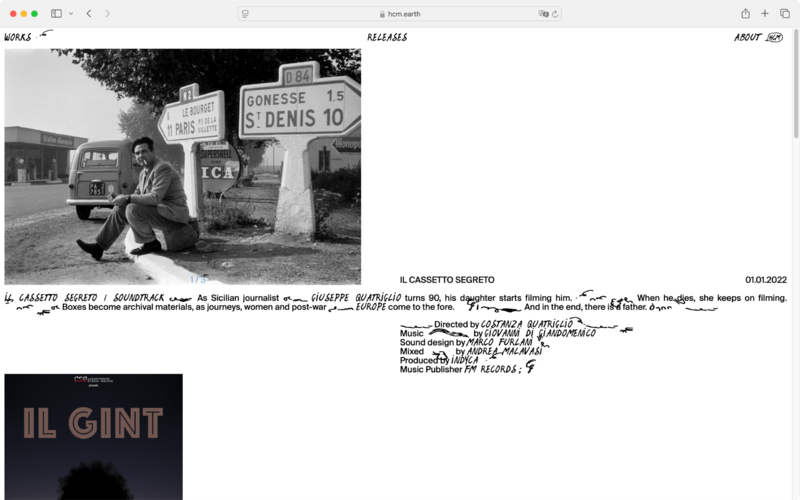The height and width of the screenshot is (500, 800).
Task: Go back to the previous page
Action: coord(89,14)
